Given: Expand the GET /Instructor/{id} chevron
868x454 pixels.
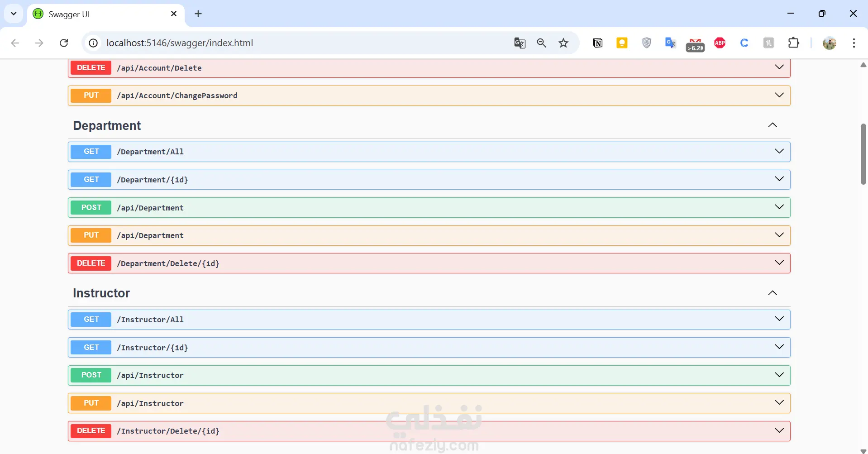Looking at the screenshot, I should [x=779, y=347].
